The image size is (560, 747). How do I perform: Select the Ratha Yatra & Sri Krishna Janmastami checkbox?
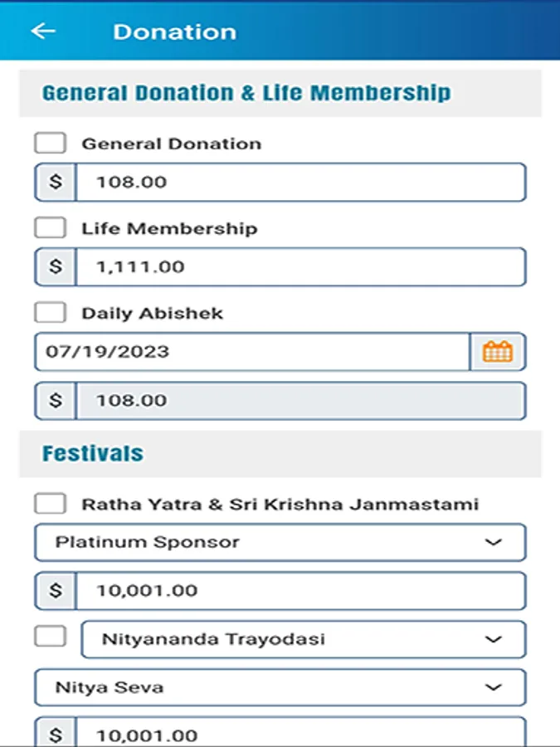[x=51, y=504]
